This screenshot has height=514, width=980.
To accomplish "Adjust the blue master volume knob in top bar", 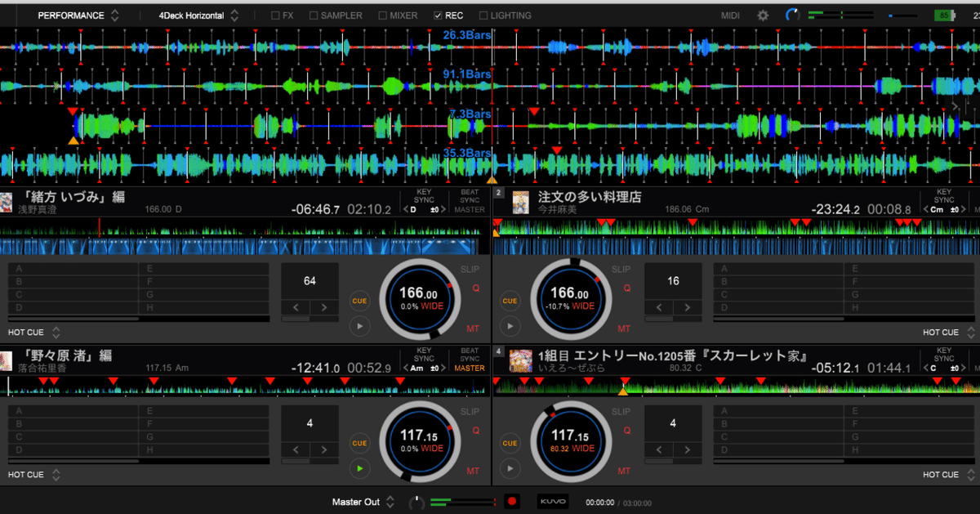I will tap(792, 15).
